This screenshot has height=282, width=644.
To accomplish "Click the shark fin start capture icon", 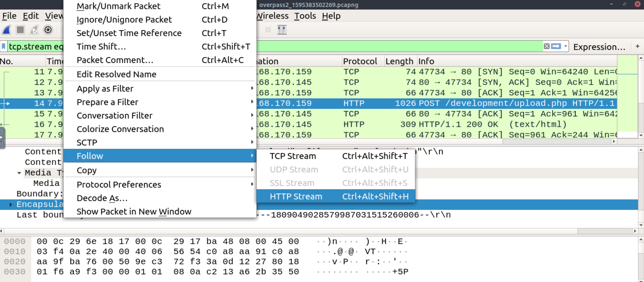I will click(x=7, y=30).
